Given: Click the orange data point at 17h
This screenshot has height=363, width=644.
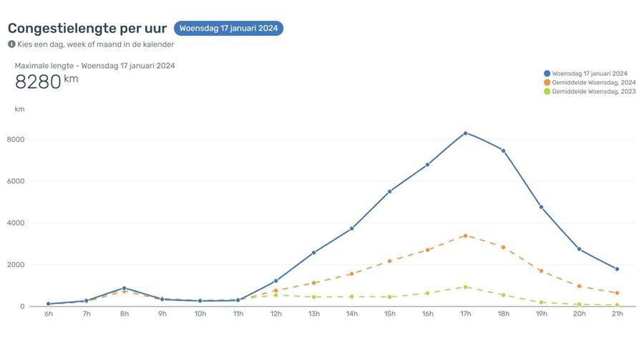Looking at the screenshot, I should (x=465, y=236).
